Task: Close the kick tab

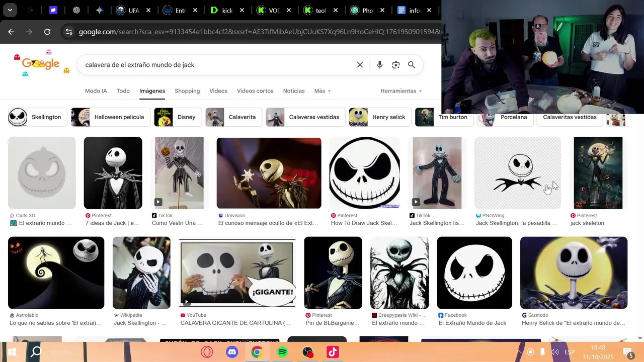Action: pos(242,10)
